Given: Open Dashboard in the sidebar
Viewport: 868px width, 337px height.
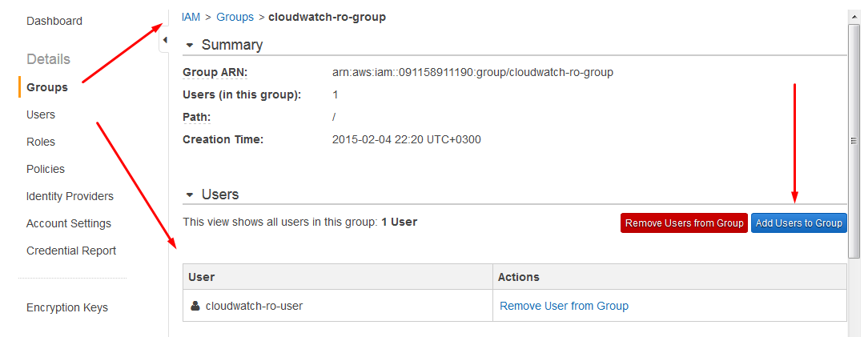Looking at the screenshot, I should click(54, 21).
